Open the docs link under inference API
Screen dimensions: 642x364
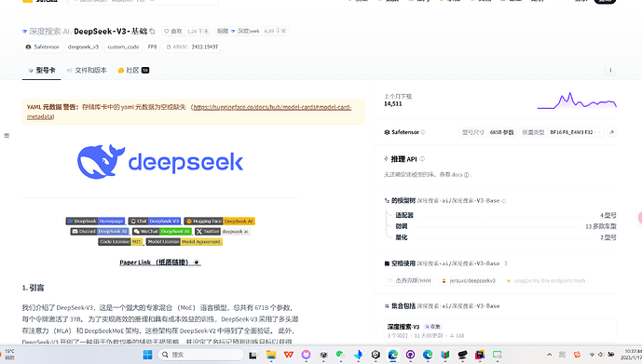pos(459,175)
